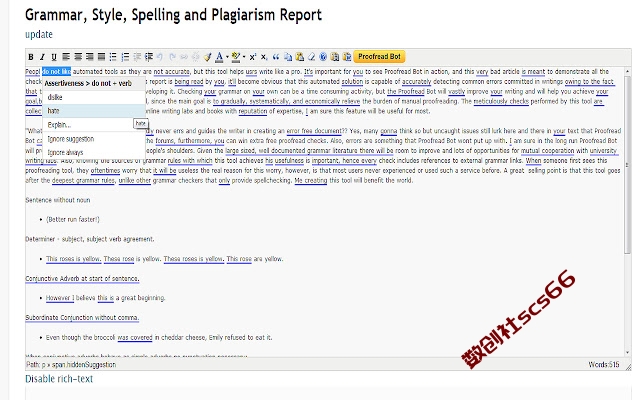Open the highlight color dropdown arrow
The image size is (640, 400).
pos(244,57)
